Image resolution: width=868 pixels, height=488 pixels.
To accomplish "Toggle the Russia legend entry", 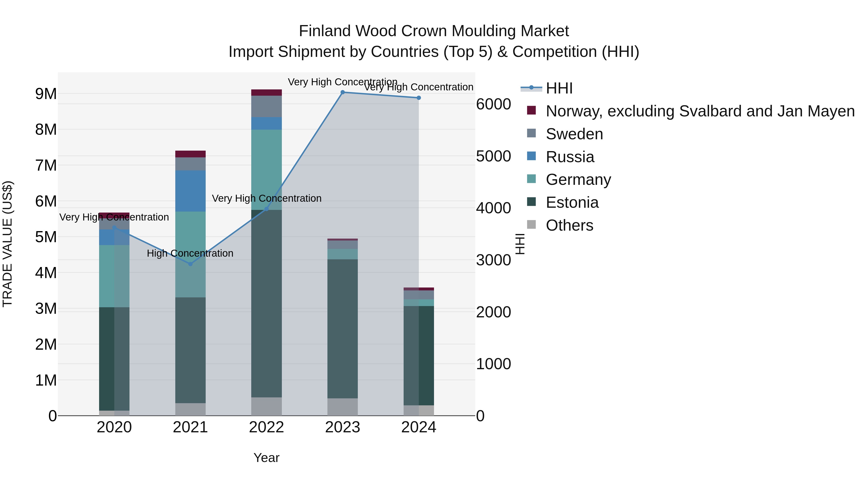I will [560, 157].
